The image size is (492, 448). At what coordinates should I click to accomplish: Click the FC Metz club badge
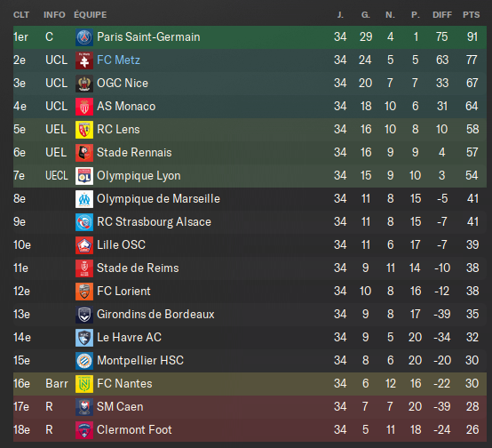tap(84, 60)
